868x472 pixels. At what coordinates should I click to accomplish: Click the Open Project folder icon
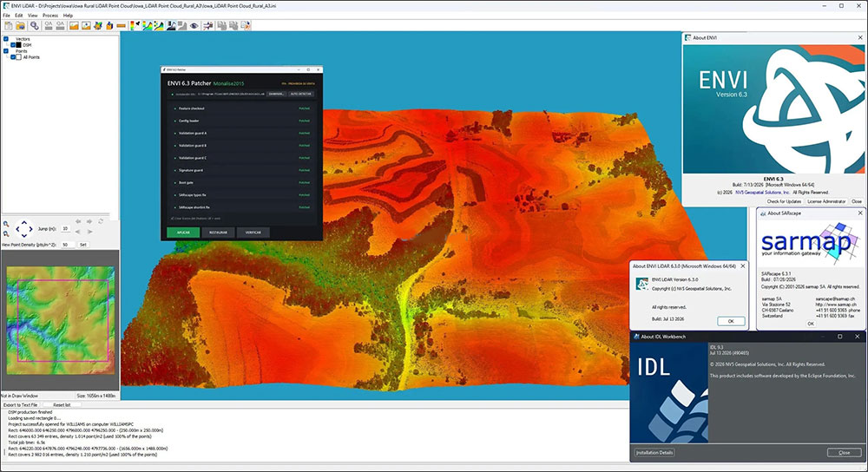point(21,25)
